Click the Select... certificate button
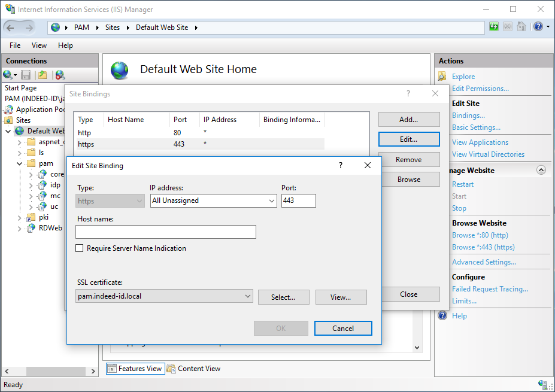 click(283, 297)
